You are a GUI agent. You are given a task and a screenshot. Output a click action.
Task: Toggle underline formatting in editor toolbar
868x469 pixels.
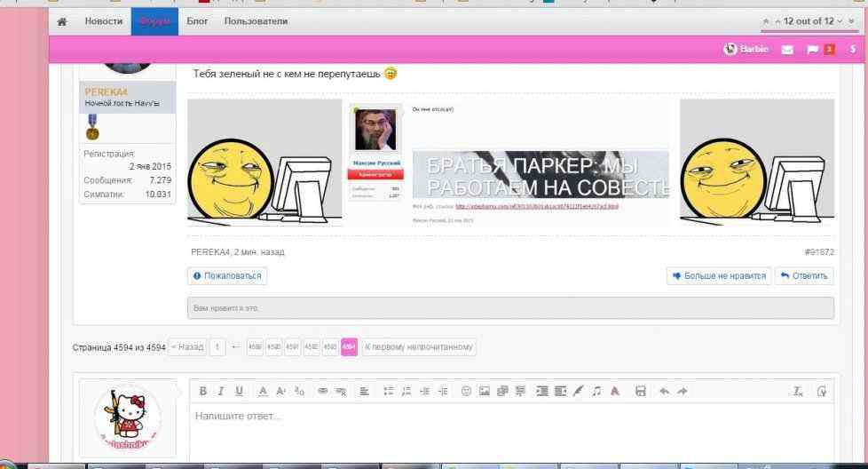point(237,391)
